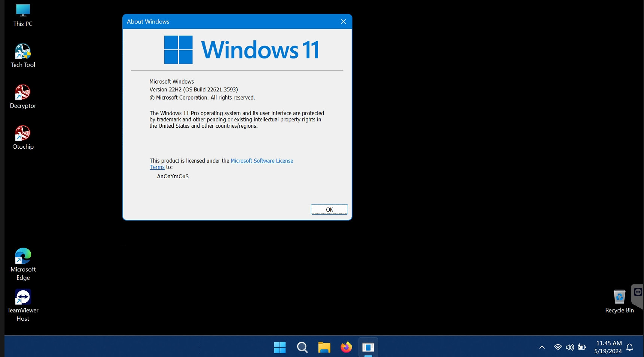
Task: Click the licensee name AnOnYmOuS
Action: coord(173,176)
